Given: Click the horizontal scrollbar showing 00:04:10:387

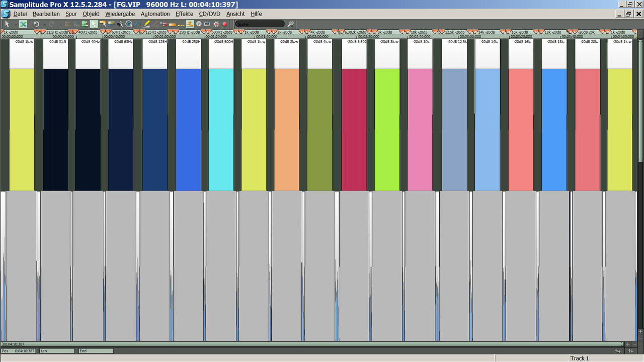Looking at the screenshot, I should pos(312,344).
